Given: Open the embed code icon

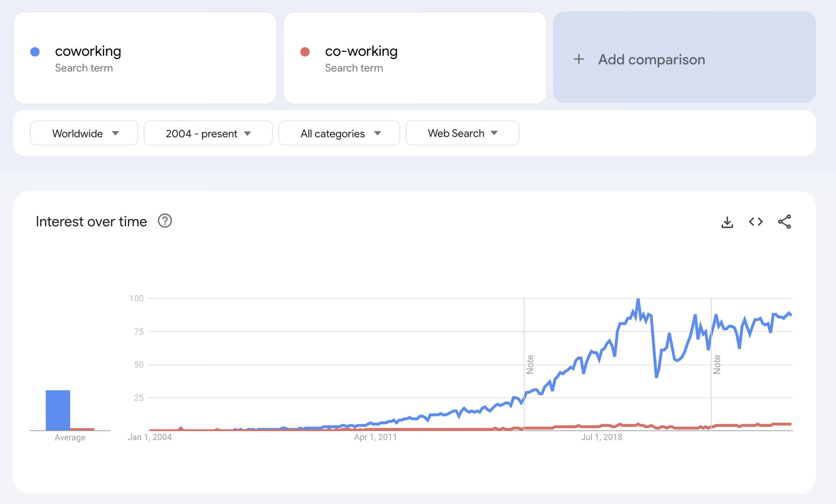Looking at the screenshot, I should (x=756, y=222).
